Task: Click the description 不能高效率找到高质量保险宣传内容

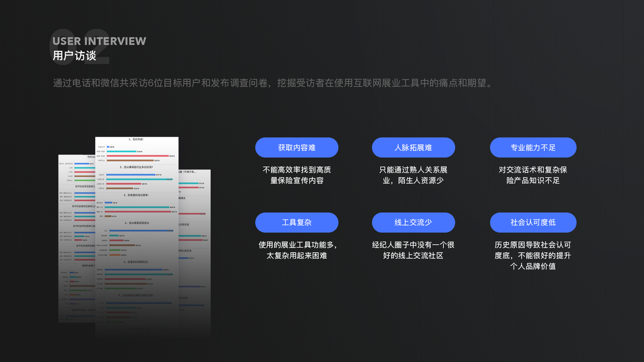Action: pyautogui.click(x=296, y=175)
